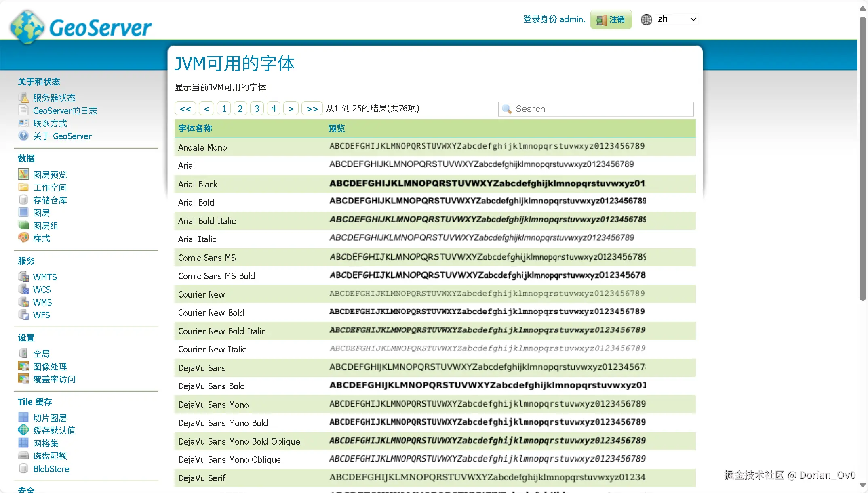
Task: Click the WMTS service icon
Action: (x=23, y=277)
